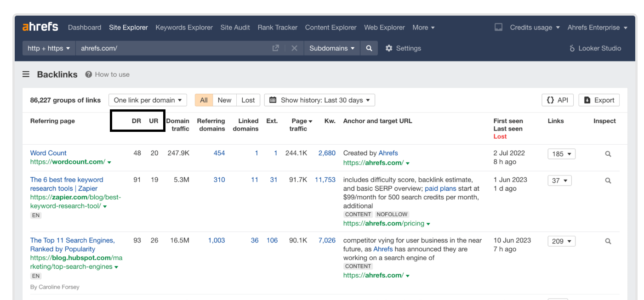The width and height of the screenshot is (644, 300).
Task: Sort by Kw. column header
Action: click(330, 121)
